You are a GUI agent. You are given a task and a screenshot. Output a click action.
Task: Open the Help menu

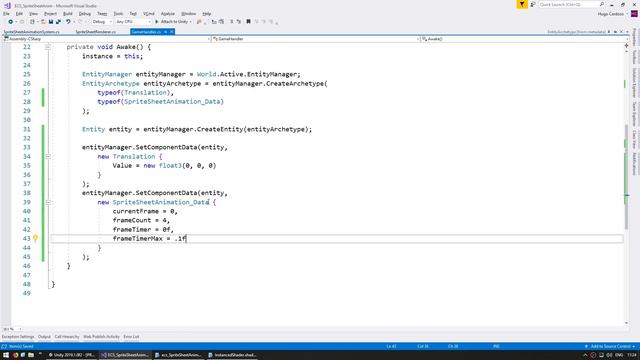[x=207, y=14]
